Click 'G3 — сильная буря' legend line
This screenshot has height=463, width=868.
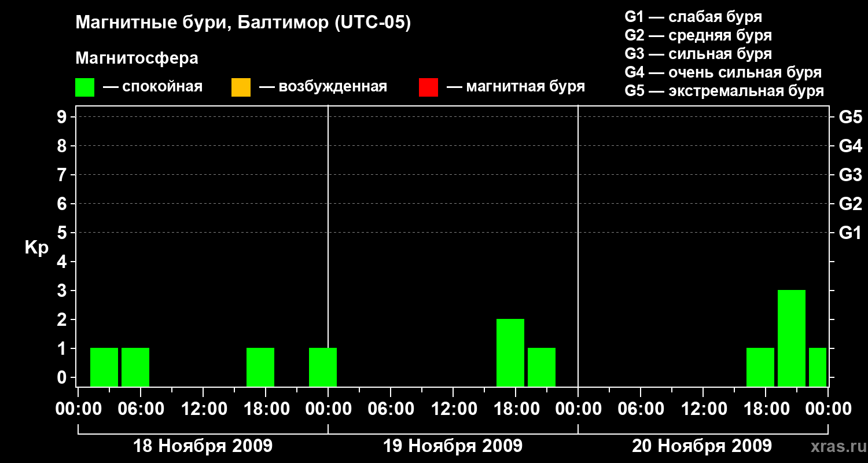pos(698,54)
